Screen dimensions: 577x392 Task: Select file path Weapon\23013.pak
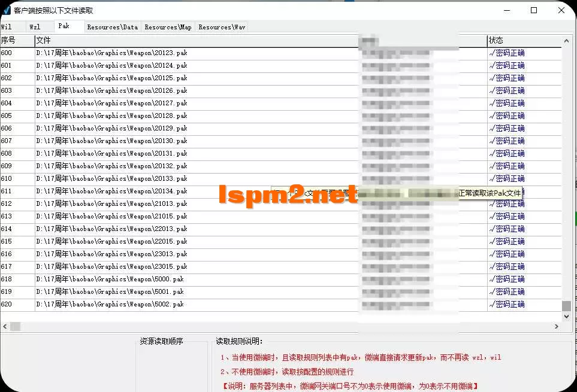click(112, 254)
